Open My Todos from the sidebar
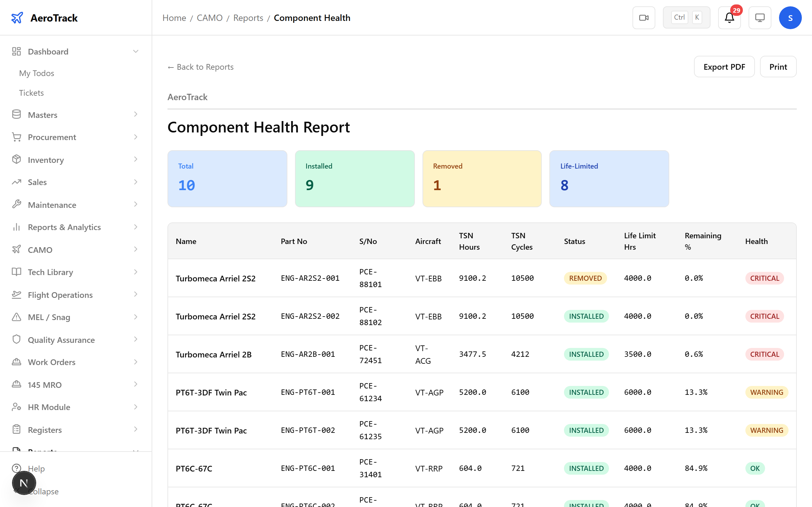The width and height of the screenshot is (812, 507). (x=36, y=73)
